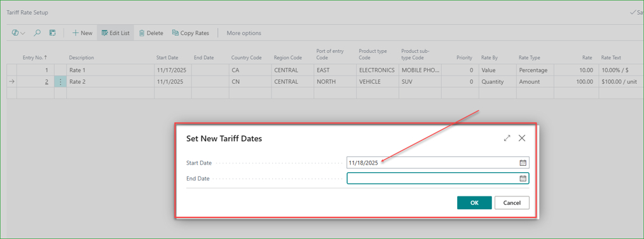Screen dimensions: 644x239
Task: Click country code CA cell
Action: (250, 70)
